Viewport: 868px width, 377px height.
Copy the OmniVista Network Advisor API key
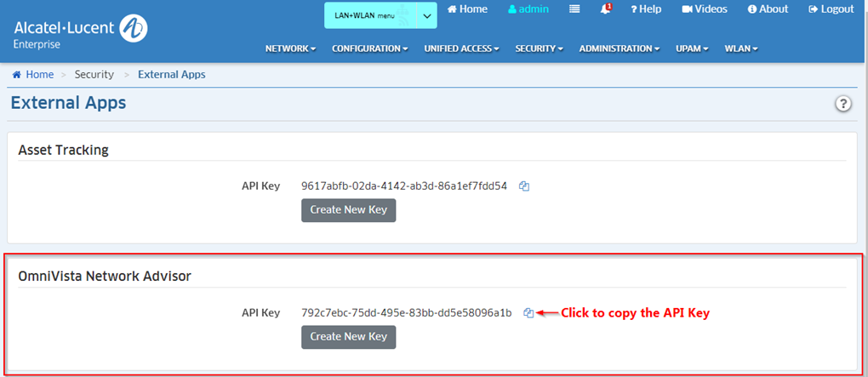coord(528,313)
